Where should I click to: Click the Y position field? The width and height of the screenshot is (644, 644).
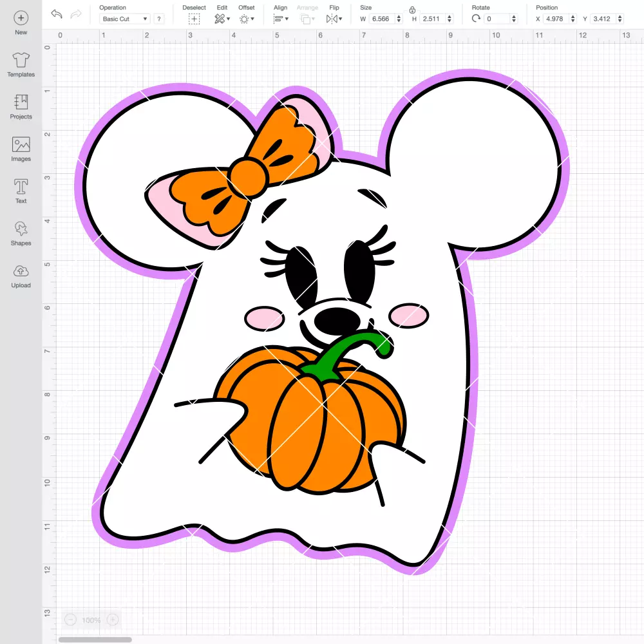coord(603,19)
